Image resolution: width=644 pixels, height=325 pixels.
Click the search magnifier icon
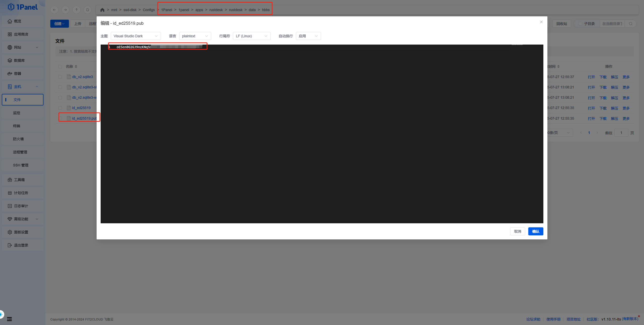[x=631, y=24]
